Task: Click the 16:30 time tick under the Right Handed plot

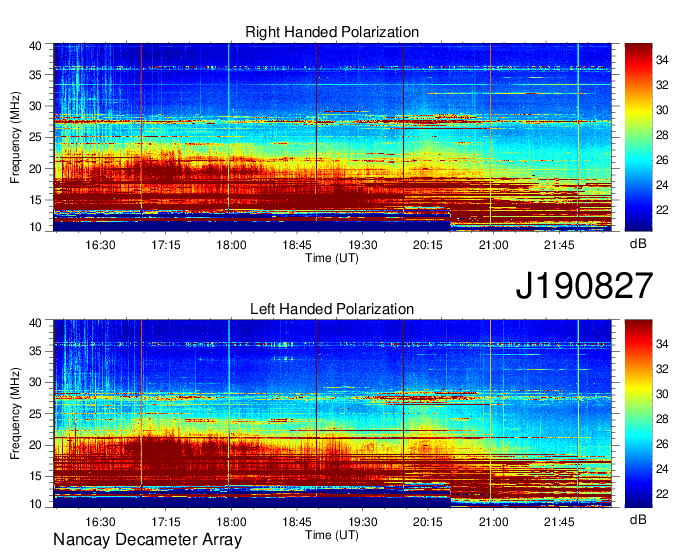Action: [100, 245]
